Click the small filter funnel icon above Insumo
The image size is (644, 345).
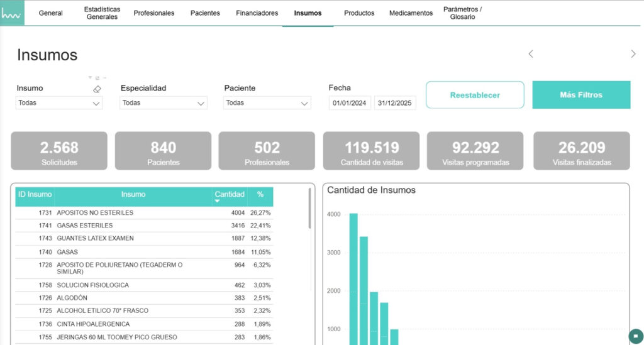(x=90, y=77)
